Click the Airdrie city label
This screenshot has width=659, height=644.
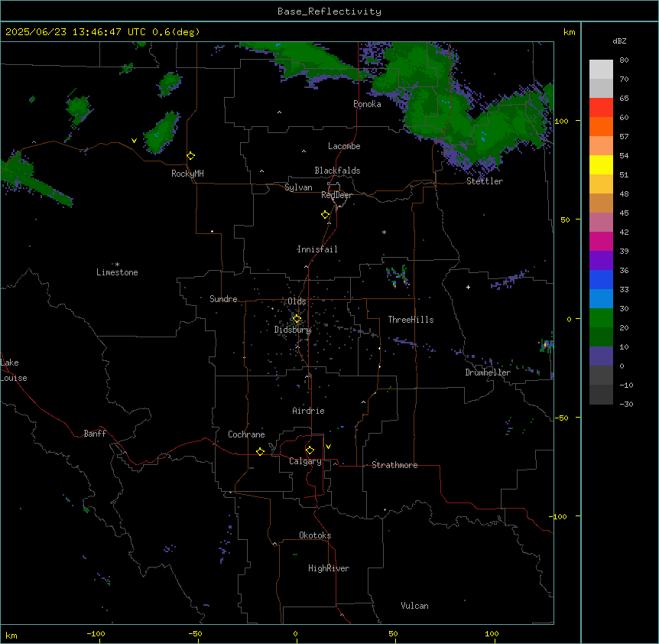tap(309, 411)
